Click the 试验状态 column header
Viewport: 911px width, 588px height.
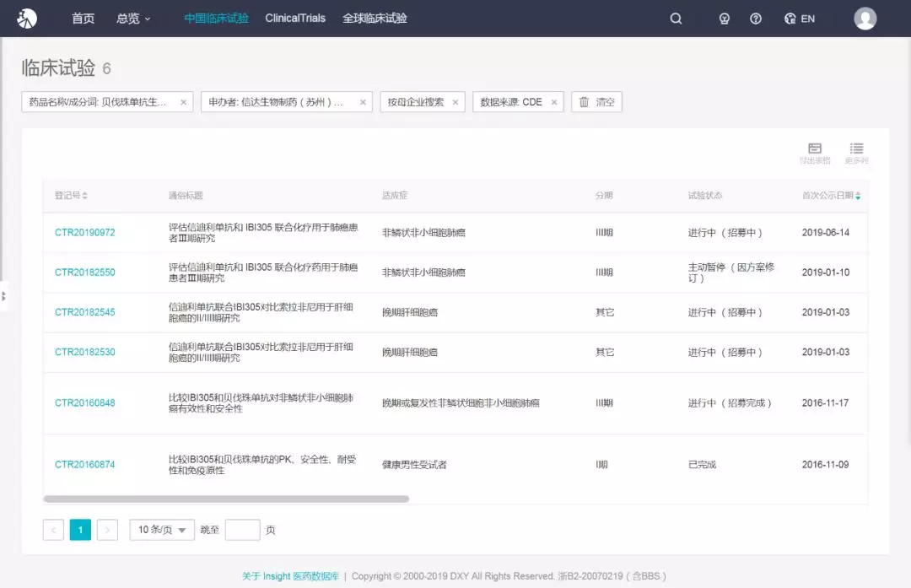[x=705, y=196]
